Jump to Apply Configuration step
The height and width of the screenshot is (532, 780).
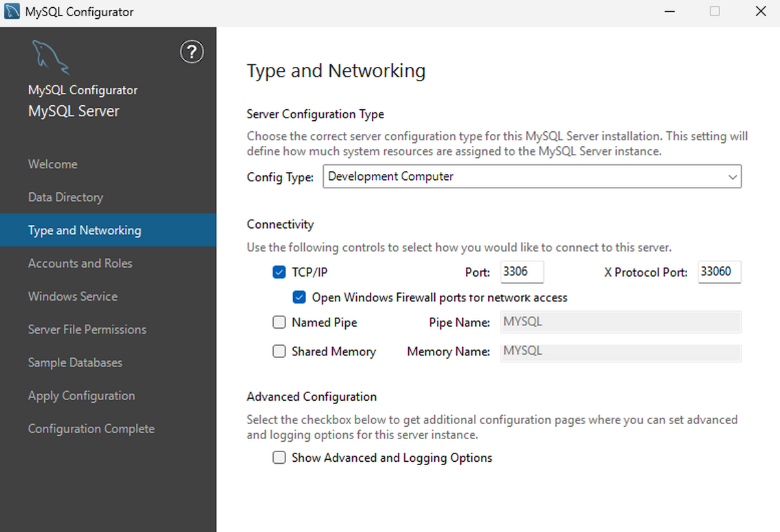click(x=108, y=396)
